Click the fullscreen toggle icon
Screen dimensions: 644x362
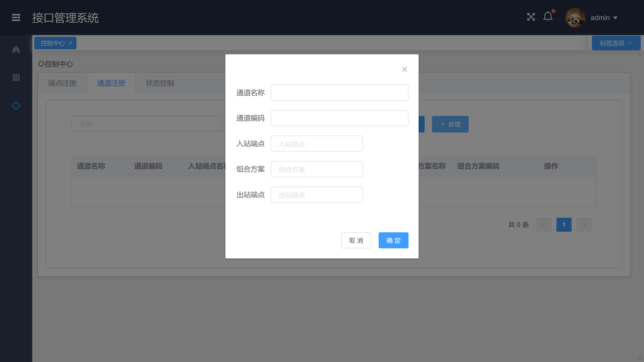tap(531, 17)
